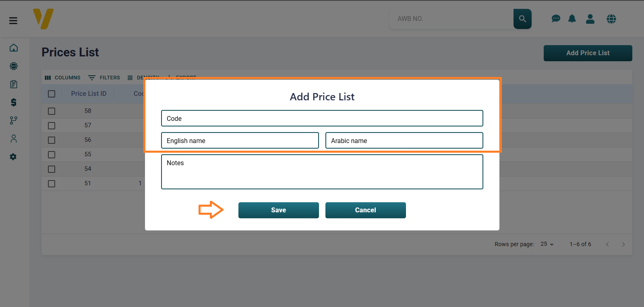Expand the rows per page dropdown
Screen dimensions: 644x307
(547, 244)
